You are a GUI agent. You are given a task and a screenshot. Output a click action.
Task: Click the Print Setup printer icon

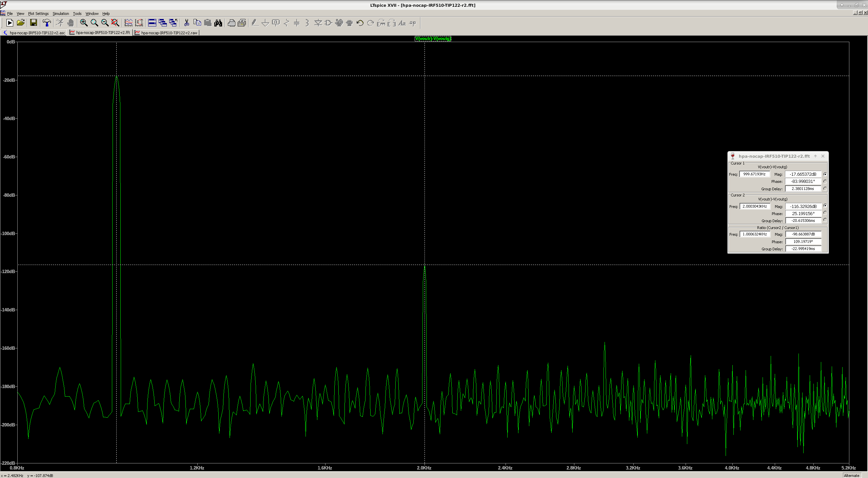click(231, 23)
